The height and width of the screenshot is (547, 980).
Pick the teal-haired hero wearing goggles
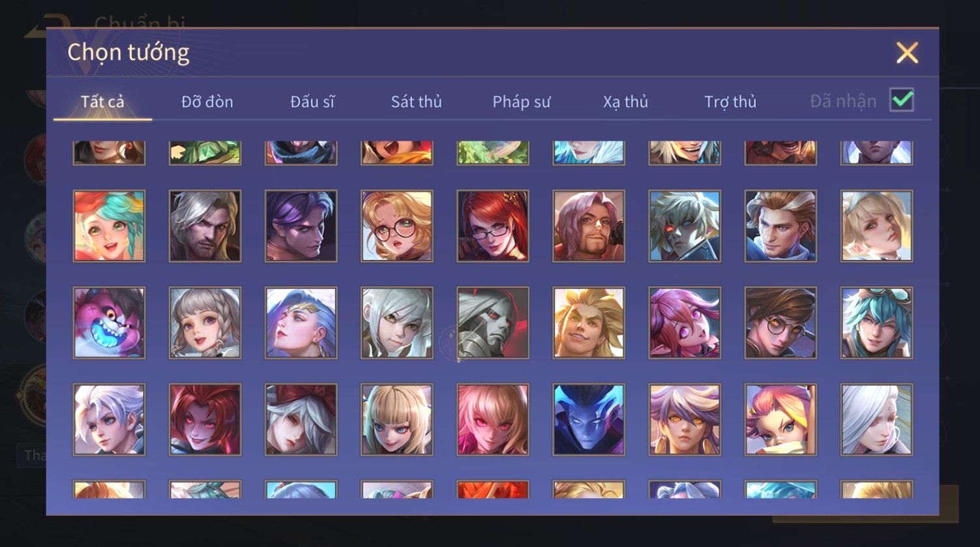[876, 323]
